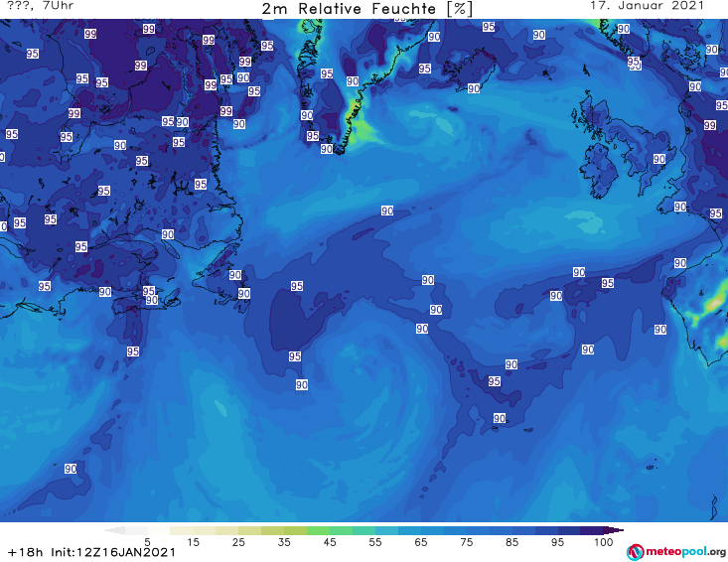
Task: Click the '+18h' forecast offset text
Action: coord(26,552)
